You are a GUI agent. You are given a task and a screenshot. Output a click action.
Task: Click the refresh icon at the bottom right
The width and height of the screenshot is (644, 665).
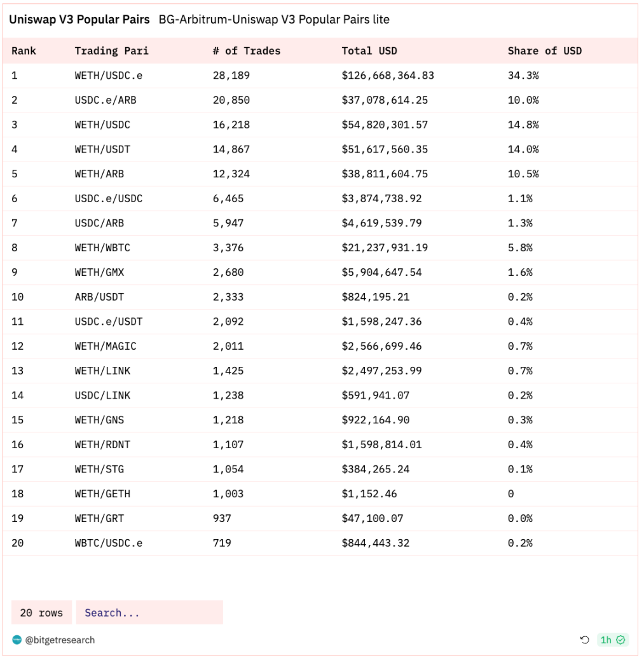tap(586, 640)
